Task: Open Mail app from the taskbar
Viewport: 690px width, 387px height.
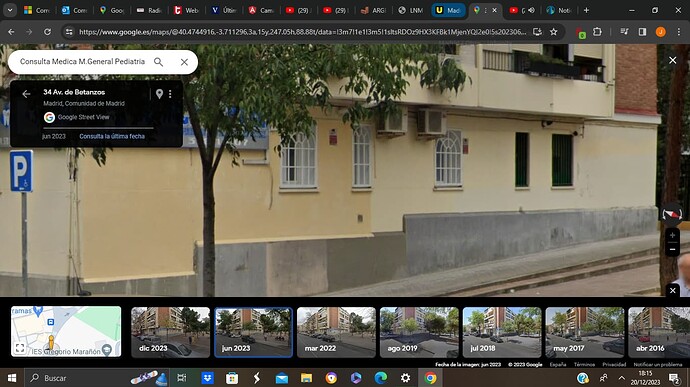Action: (x=282, y=378)
